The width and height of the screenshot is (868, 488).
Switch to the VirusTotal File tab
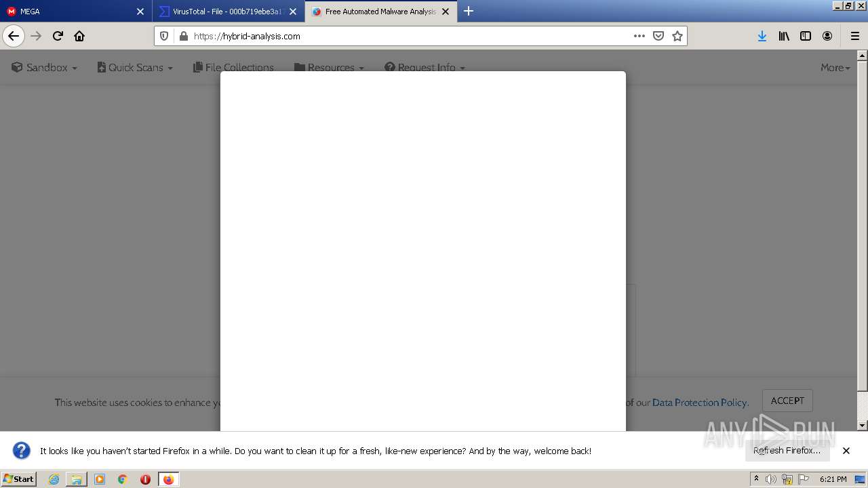click(229, 12)
